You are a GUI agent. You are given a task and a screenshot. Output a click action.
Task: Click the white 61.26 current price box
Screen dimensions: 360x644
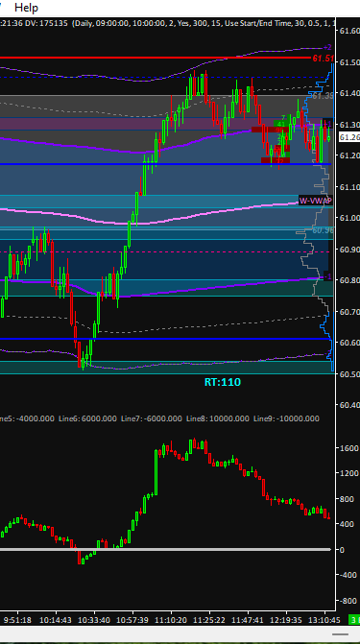349,137
